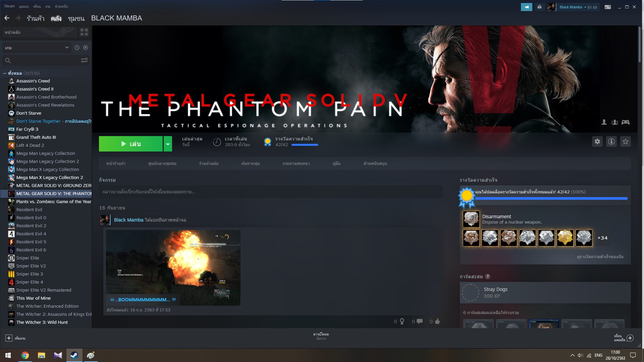
Task: Click the forward navigation arrow
Action: (x=18, y=18)
